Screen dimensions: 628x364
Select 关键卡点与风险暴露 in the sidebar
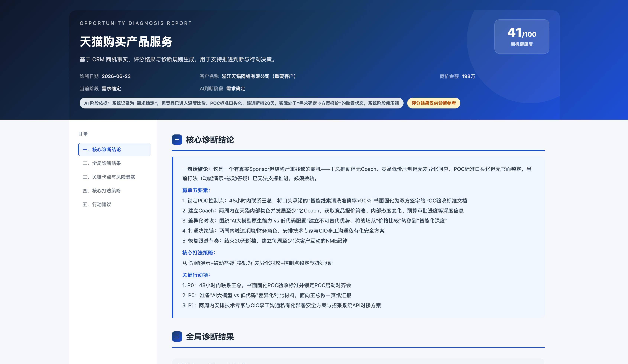pyautogui.click(x=114, y=177)
